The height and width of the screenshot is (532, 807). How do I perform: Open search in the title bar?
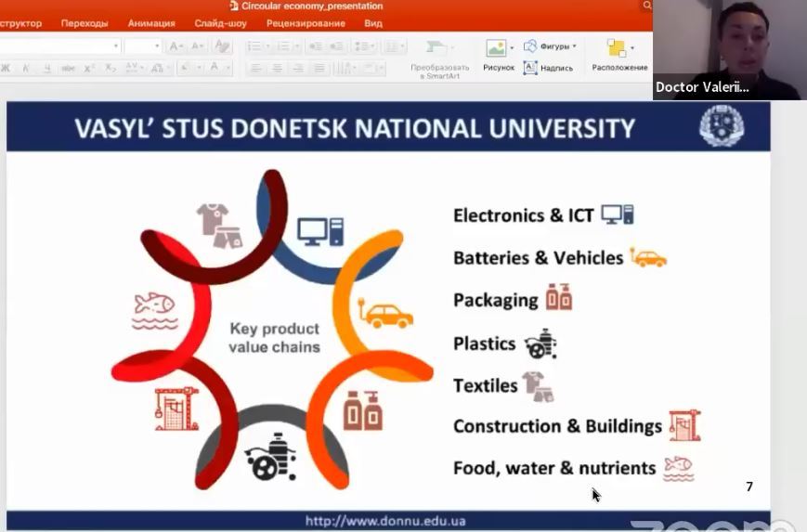point(647,6)
